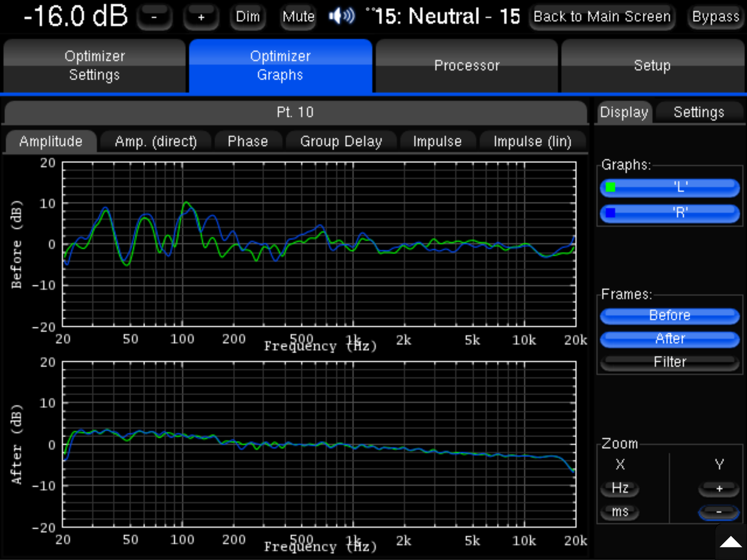Click the speaker volume icon
Screen dimensions: 747x560
341,16
